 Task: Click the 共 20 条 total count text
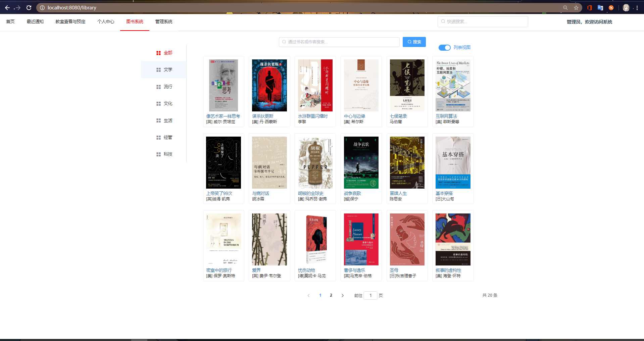pyautogui.click(x=490, y=295)
